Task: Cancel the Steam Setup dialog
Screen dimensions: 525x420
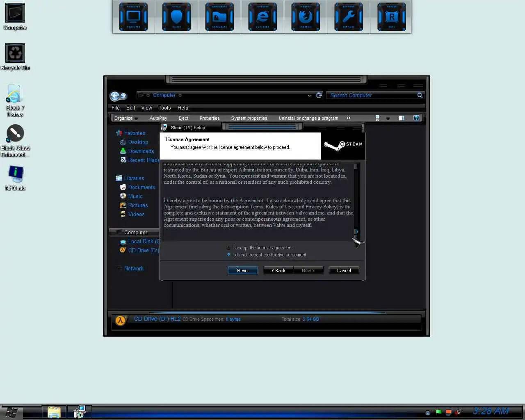Action: point(344,270)
